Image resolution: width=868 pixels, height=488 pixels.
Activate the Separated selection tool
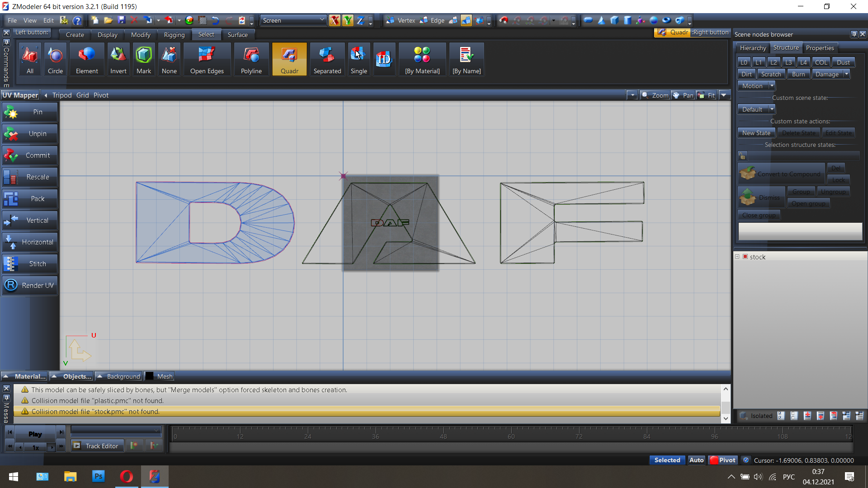click(x=327, y=59)
